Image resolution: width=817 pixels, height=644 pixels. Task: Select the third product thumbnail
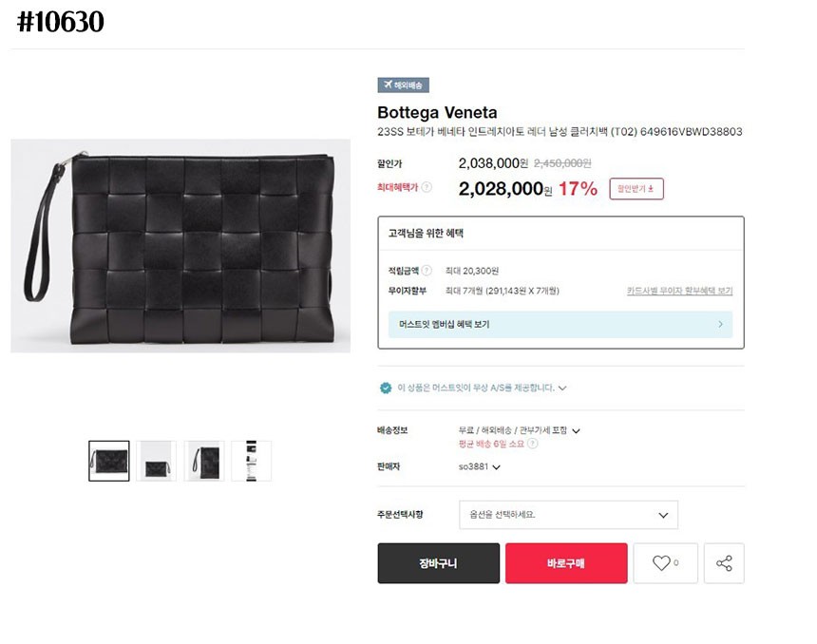pyautogui.click(x=204, y=461)
